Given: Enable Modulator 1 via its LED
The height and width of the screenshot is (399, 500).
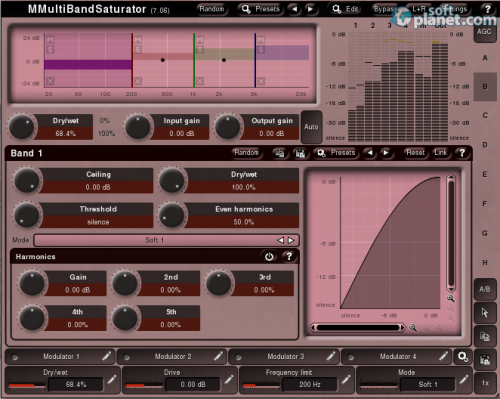Looking at the screenshot, I should pos(15,357).
